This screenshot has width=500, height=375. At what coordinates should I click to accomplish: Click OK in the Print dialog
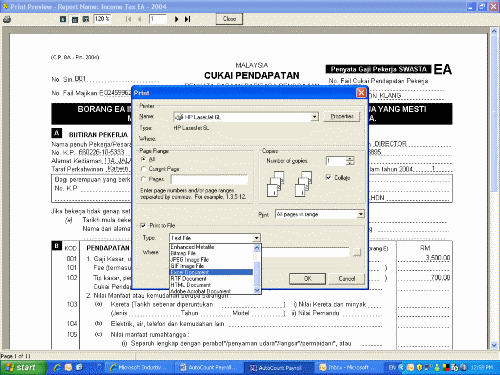coord(307,279)
